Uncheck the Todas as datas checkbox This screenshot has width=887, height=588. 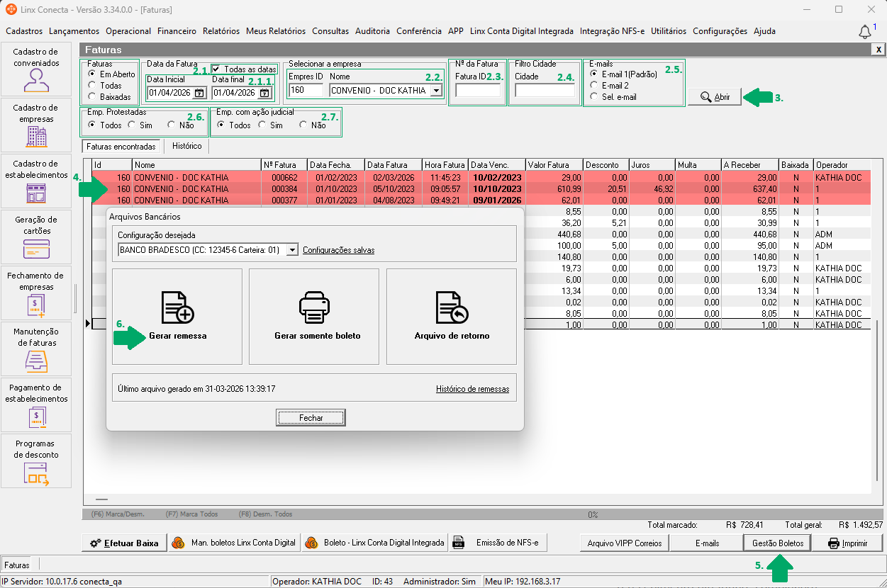[216, 69]
